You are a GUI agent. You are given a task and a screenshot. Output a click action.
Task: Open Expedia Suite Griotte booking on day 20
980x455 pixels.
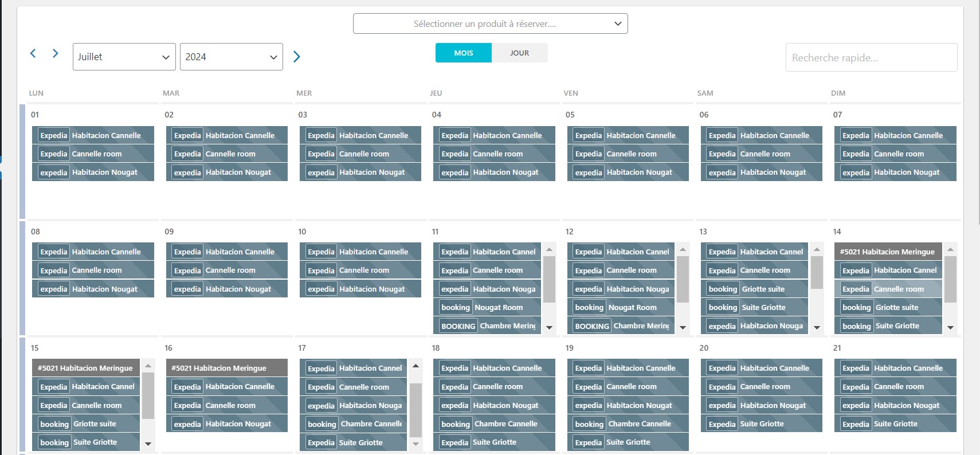click(x=762, y=423)
